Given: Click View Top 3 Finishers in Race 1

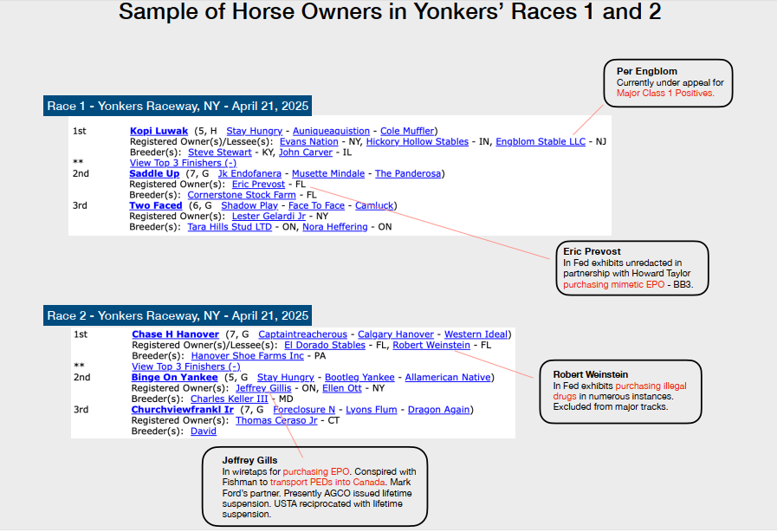Looking at the screenshot, I should pyautogui.click(x=184, y=163).
